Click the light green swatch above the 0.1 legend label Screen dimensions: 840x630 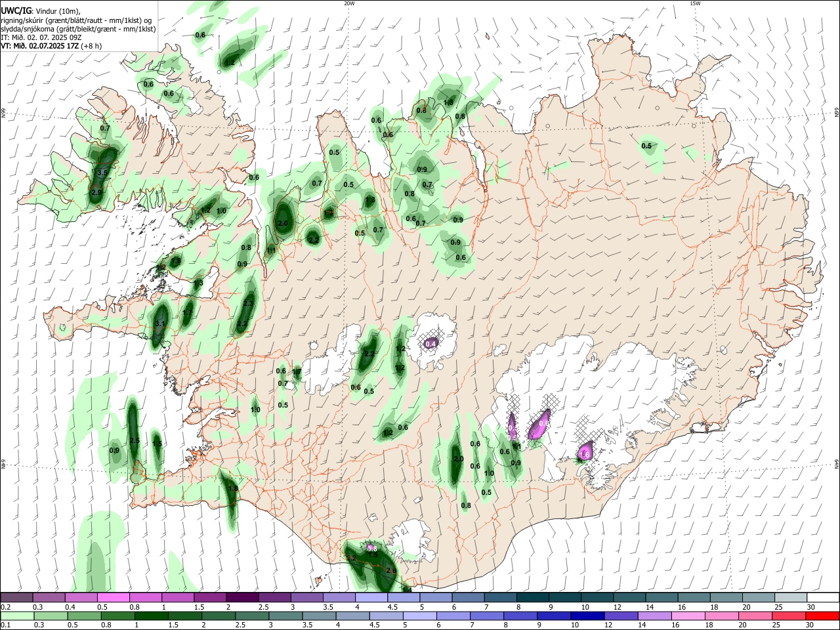[16, 616]
